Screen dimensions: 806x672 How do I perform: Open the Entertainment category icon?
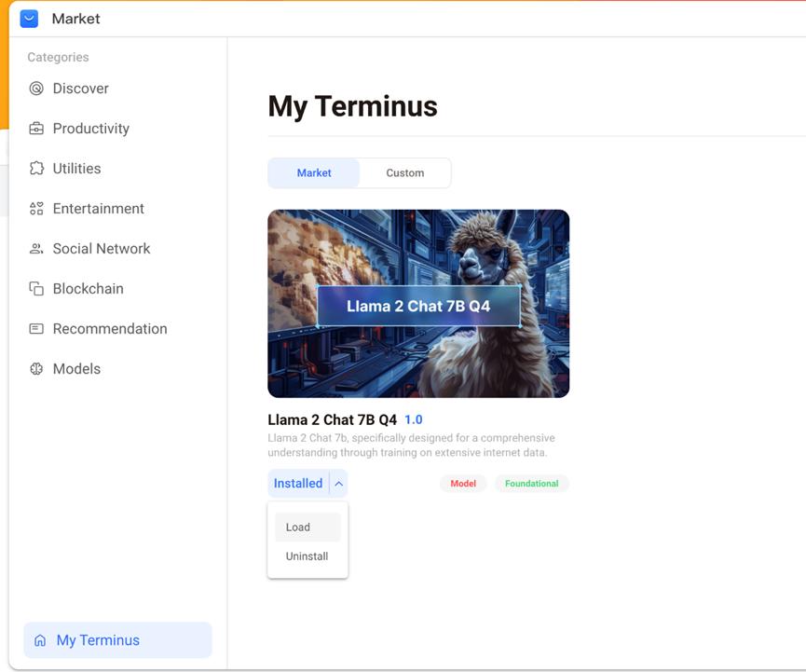coord(36,209)
